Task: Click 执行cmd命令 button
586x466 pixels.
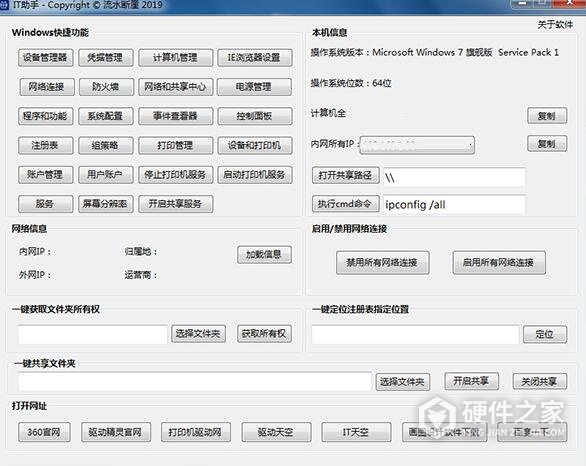Action: (345, 204)
